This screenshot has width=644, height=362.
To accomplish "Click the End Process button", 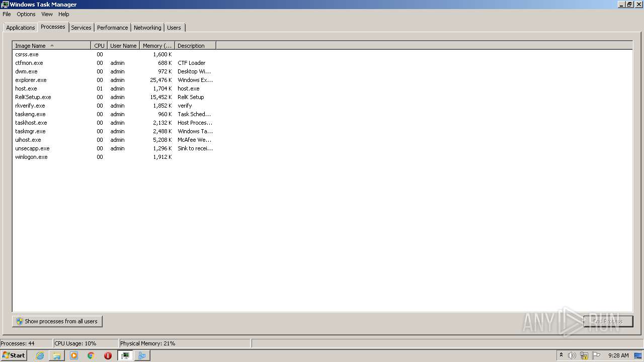I will [608, 321].
